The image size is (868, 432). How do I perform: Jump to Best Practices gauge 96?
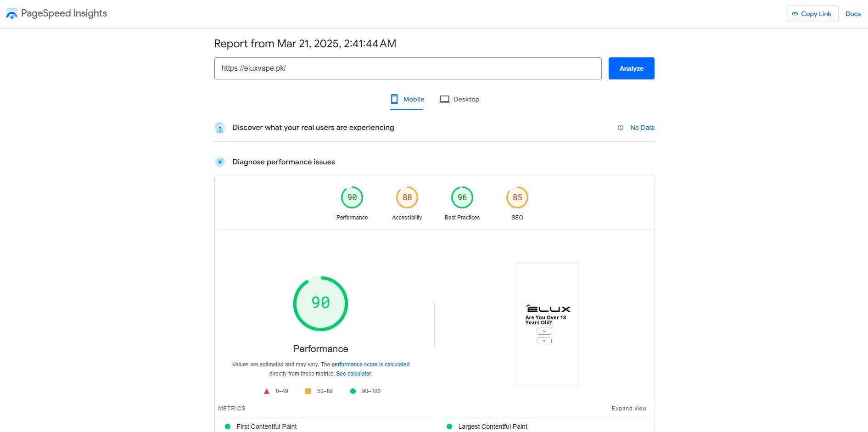[462, 197]
